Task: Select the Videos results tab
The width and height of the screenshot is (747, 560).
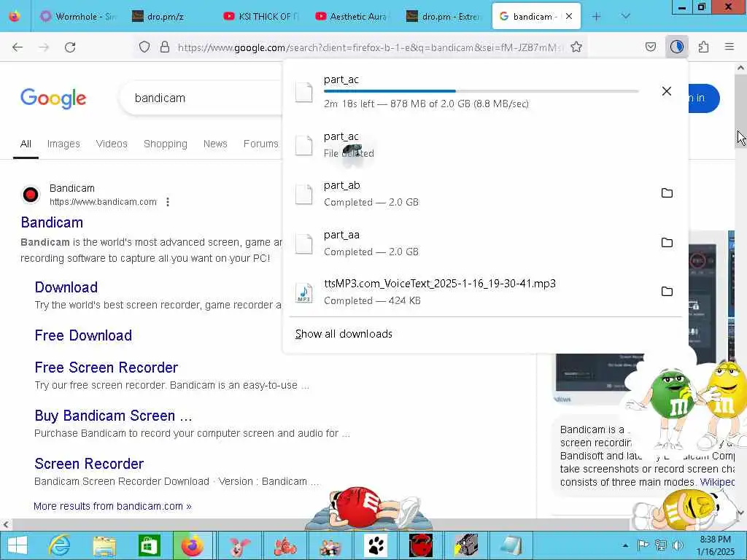Action: click(x=112, y=144)
